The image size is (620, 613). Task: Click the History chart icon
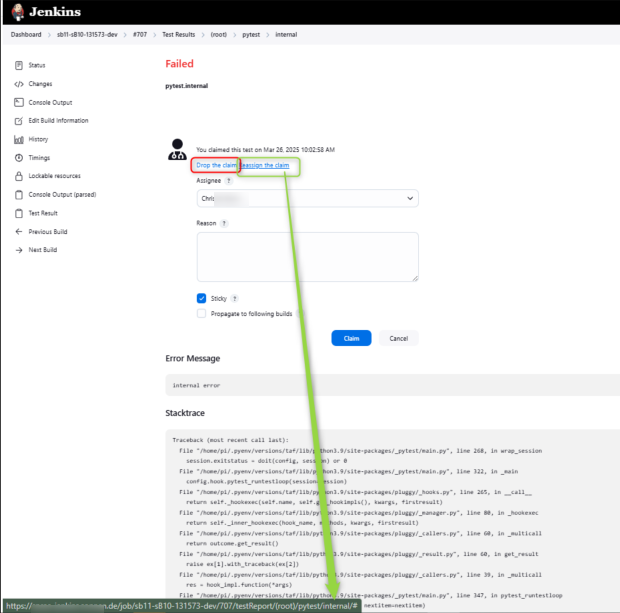[x=19, y=139]
